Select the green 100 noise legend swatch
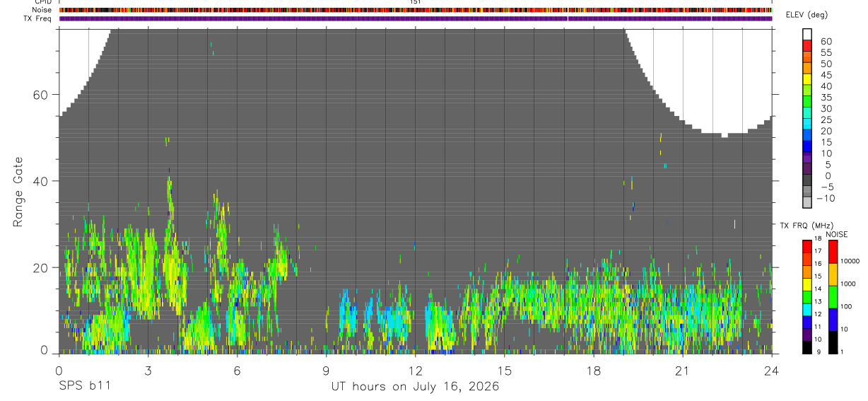Screen dimensions: 868x401 coord(833,297)
